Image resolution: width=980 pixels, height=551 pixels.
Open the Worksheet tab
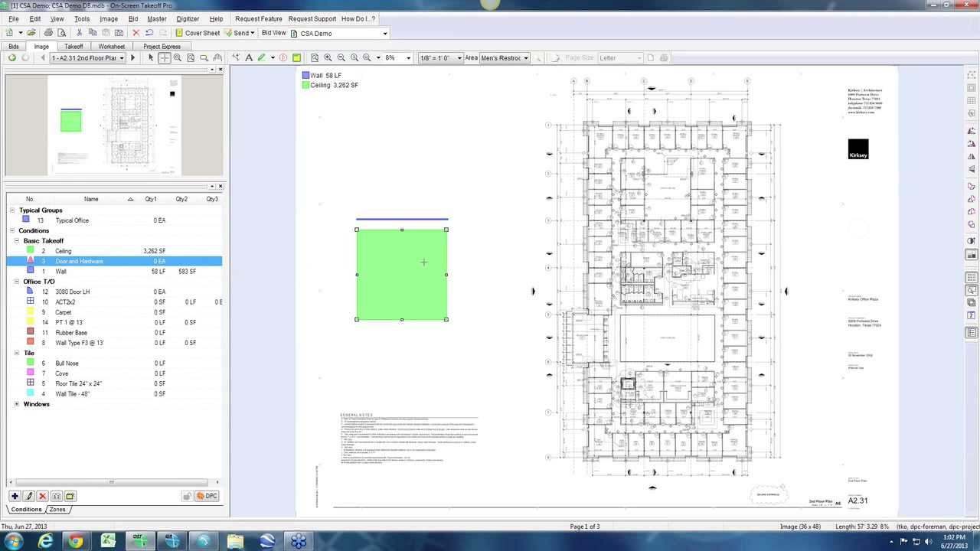tap(112, 47)
